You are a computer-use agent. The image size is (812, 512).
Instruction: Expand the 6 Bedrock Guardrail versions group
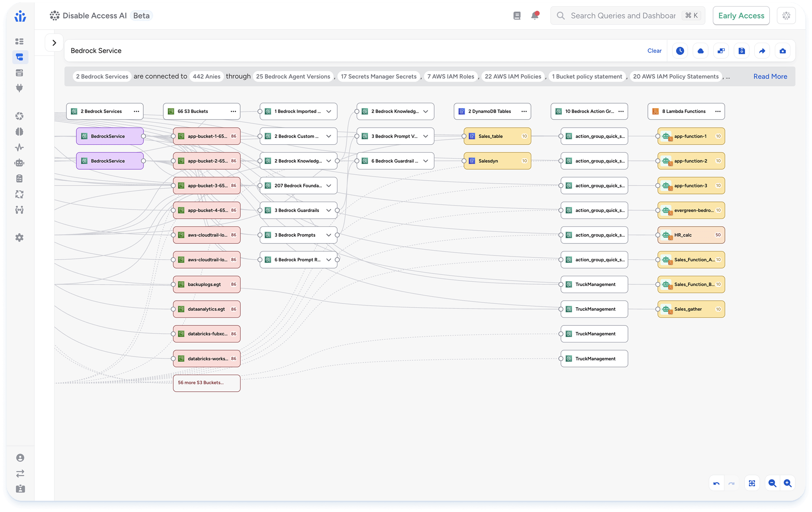click(x=426, y=161)
